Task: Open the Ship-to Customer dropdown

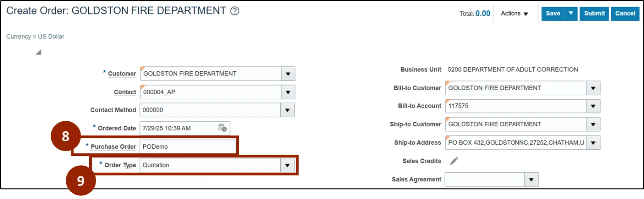Action: [593, 124]
